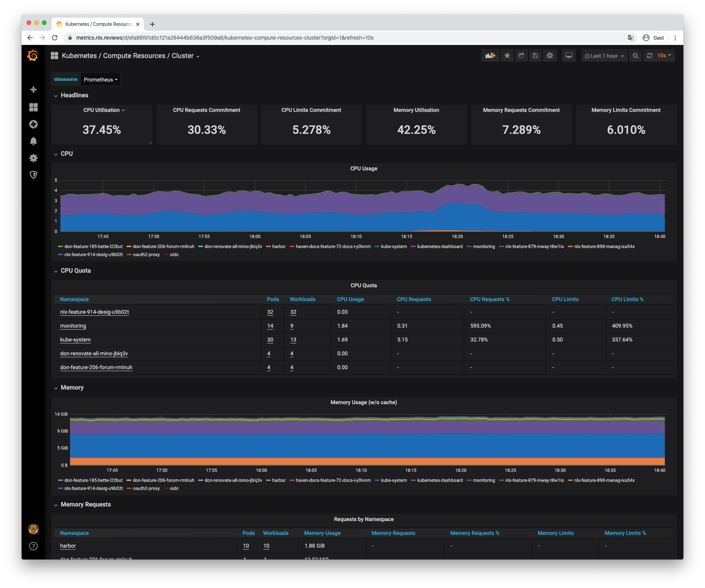The image size is (705, 588).
Task: Open the Prometheus datasource dropdown
Action: tap(100, 80)
